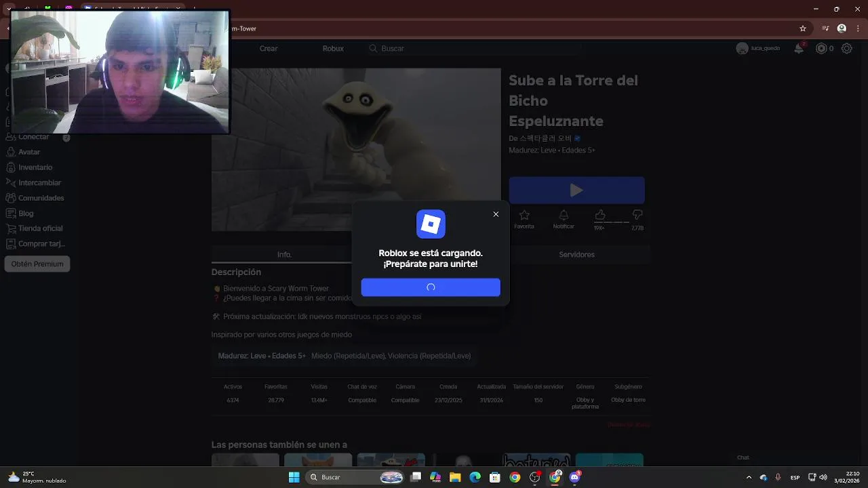Click the Obtén Premium button
The image size is (868, 488).
[37, 264]
